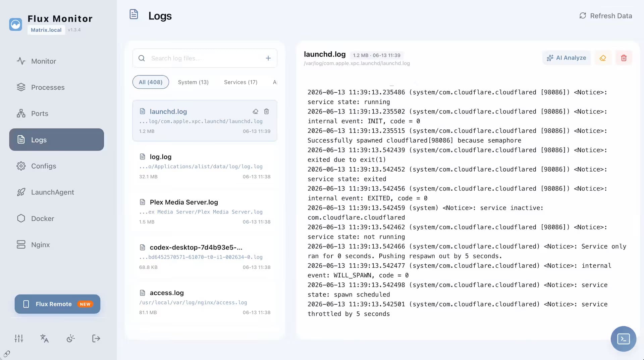Add a log file with the plus icon
The height and width of the screenshot is (360, 644).
click(268, 58)
